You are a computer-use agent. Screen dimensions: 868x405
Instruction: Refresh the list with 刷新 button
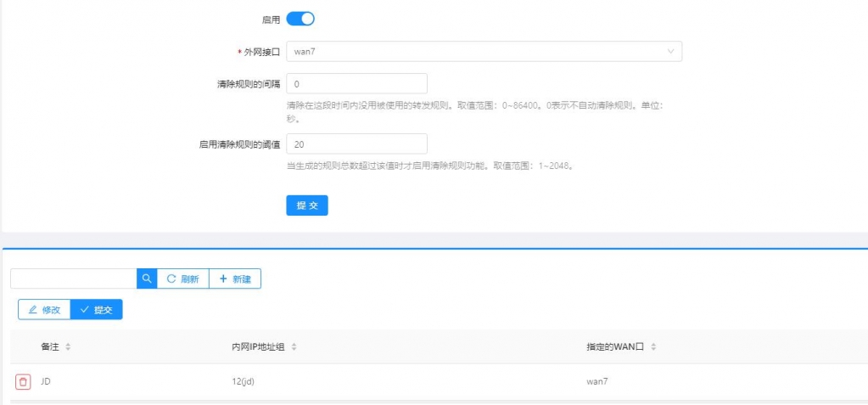(183, 278)
